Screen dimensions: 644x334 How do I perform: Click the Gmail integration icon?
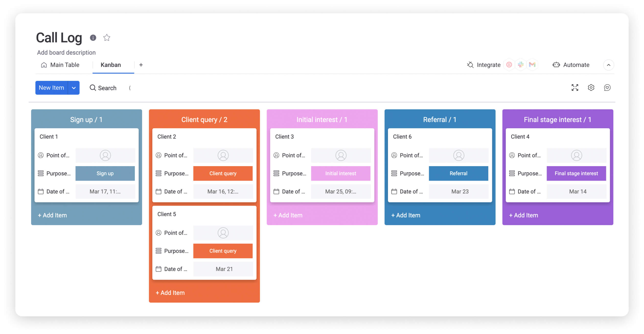click(532, 65)
